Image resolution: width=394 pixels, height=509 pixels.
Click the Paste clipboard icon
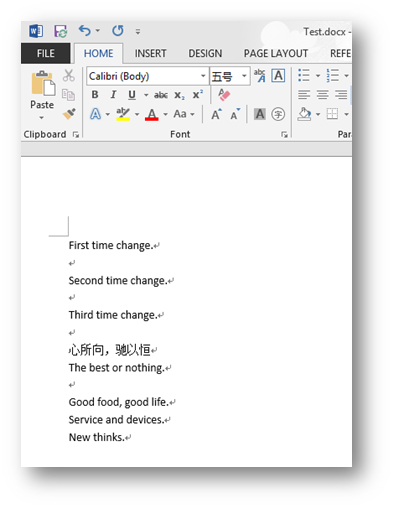tap(43, 83)
